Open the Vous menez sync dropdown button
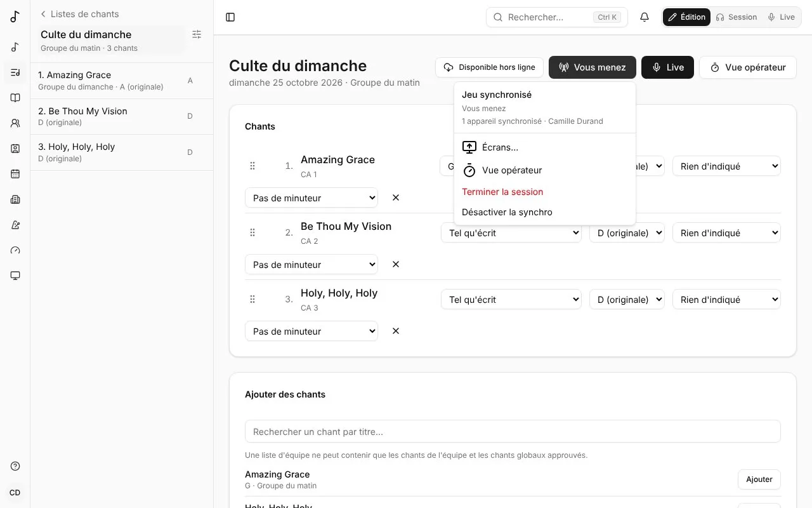This screenshot has width=812, height=508. point(593,67)
